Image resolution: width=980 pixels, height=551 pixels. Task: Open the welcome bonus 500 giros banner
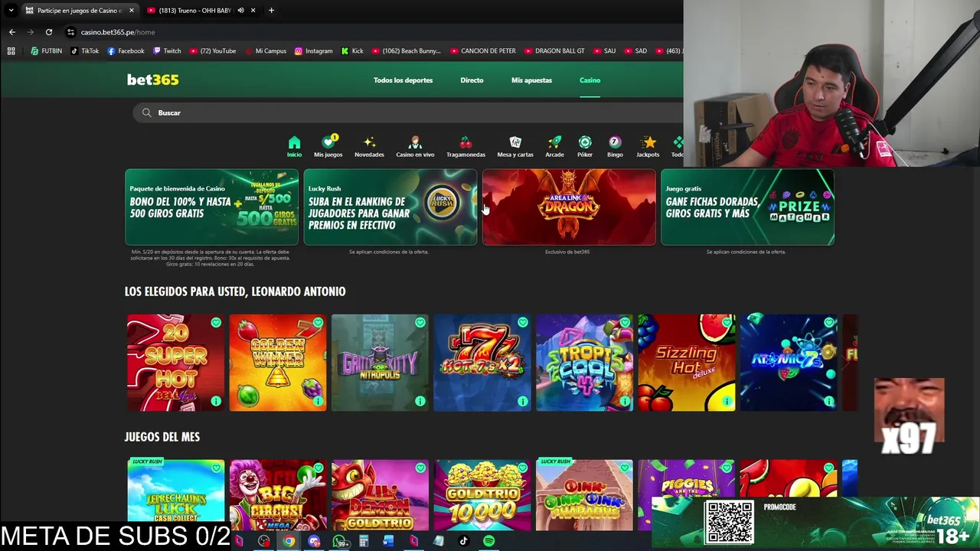pyautogui.click(x=211, y=207)
